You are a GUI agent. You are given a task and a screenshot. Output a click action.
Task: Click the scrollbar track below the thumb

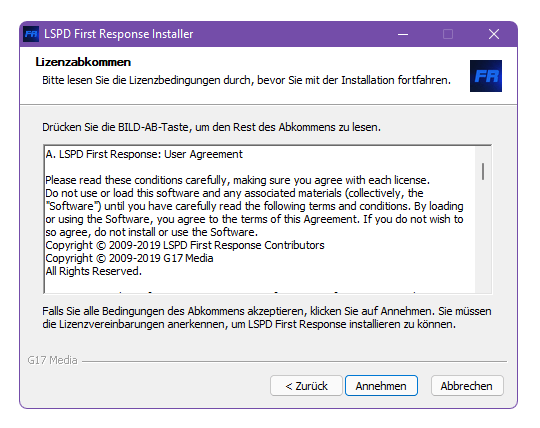click(x=483, y=238)
